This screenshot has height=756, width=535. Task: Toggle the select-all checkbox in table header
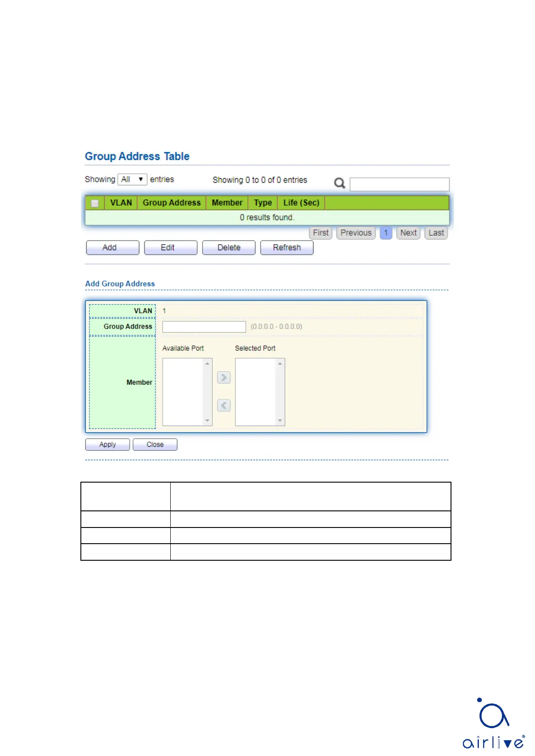[95, 203]
